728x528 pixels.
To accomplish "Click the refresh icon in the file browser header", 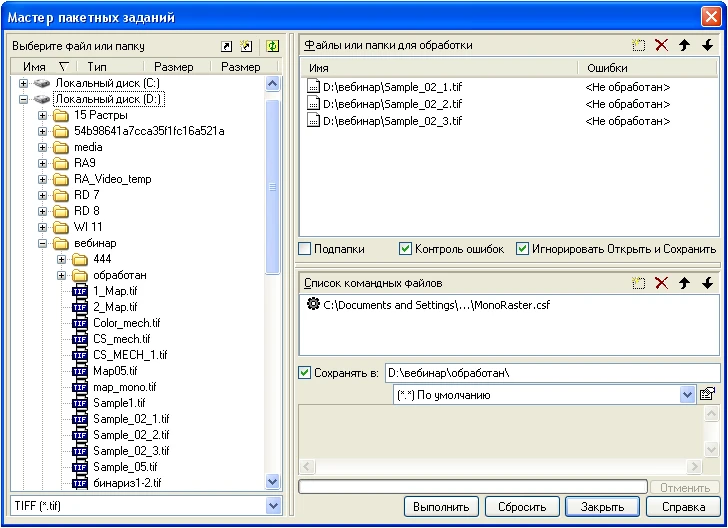I will 272,46.
